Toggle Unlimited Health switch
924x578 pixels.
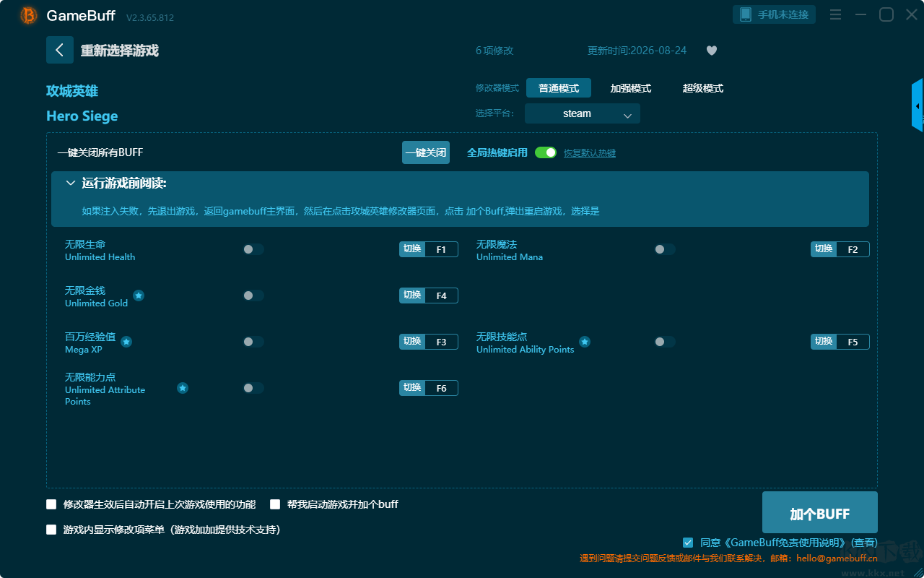pyautogui.click(x=253, y=249)
